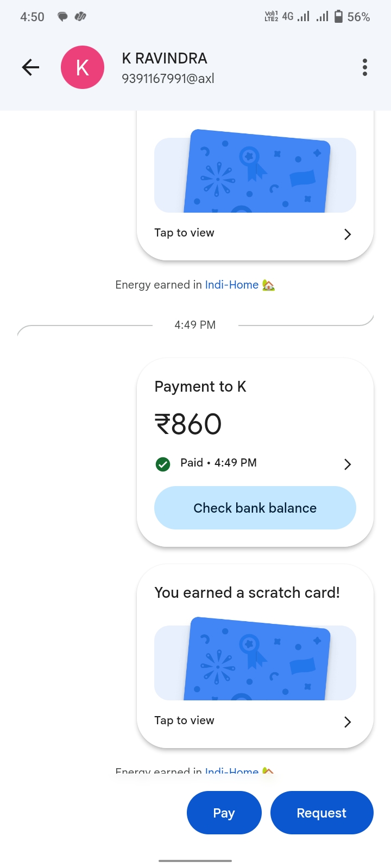Image resolution: width=391 pixels, height=868 pixels.
Task: Open payment details via the Paid row chevron
Action: pos(348,464)
